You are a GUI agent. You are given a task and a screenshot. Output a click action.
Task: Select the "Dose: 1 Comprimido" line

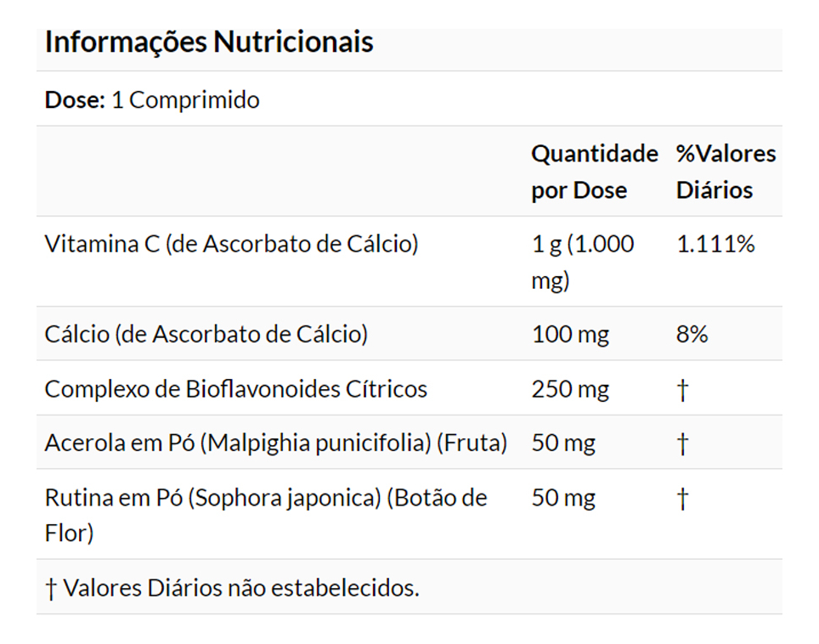(152, 100)
